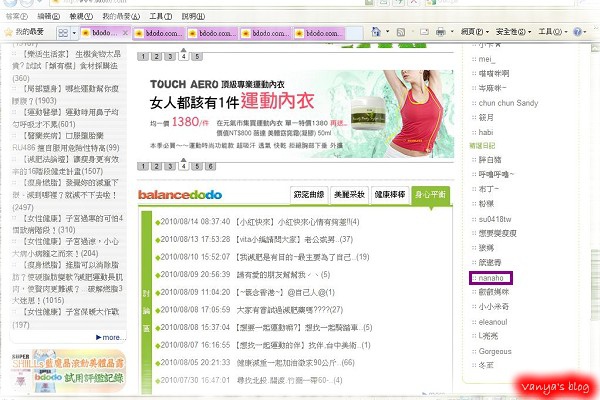Open the 工具(O) tools dropdown in command bar
Image resolution: width=600 pixels, height=400 pixels.
[x=553, y=32]
